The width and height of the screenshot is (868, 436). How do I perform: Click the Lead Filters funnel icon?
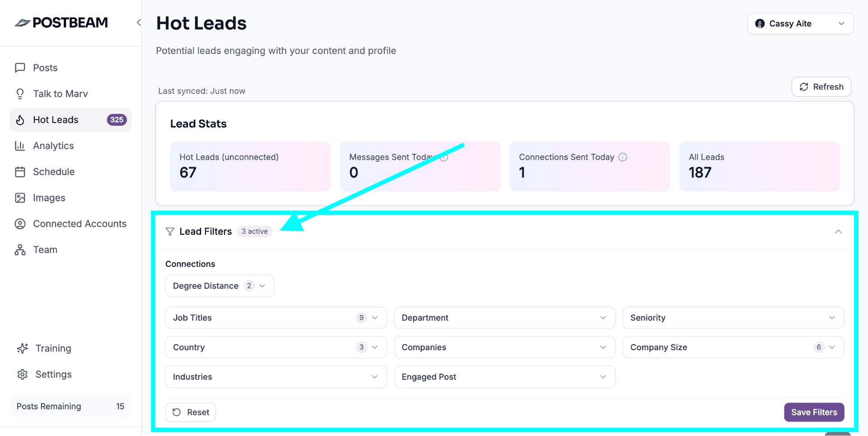[x=170, y=231]
